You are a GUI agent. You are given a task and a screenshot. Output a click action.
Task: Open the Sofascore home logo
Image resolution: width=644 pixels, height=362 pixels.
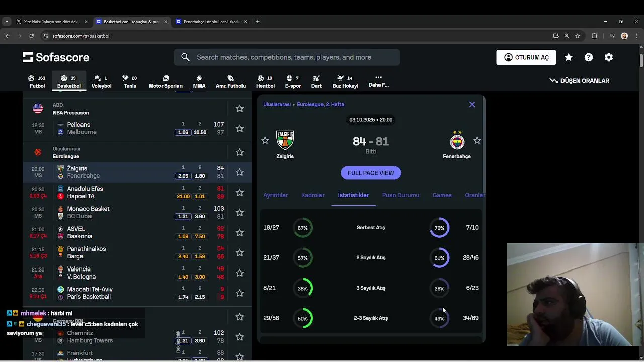tap(56, 57)
